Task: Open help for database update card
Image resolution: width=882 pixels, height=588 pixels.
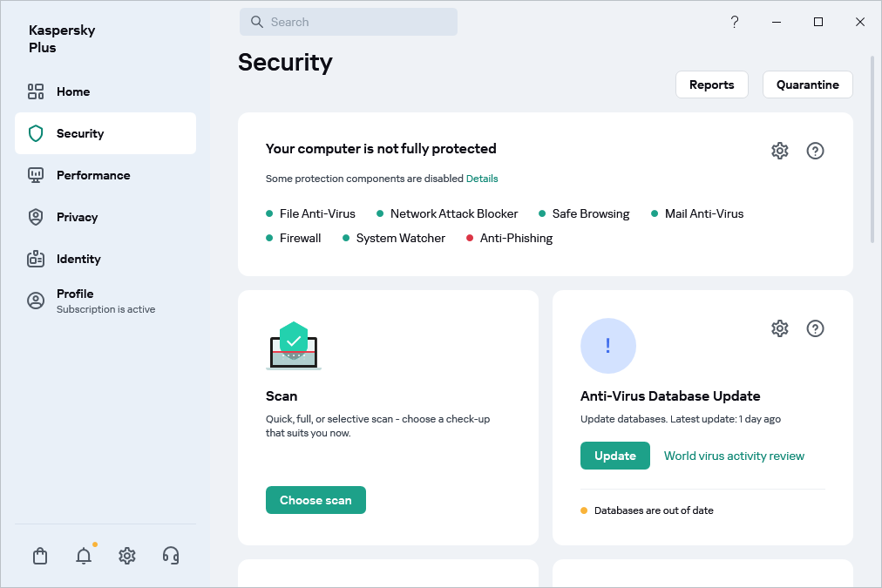Action: (815, 328)
